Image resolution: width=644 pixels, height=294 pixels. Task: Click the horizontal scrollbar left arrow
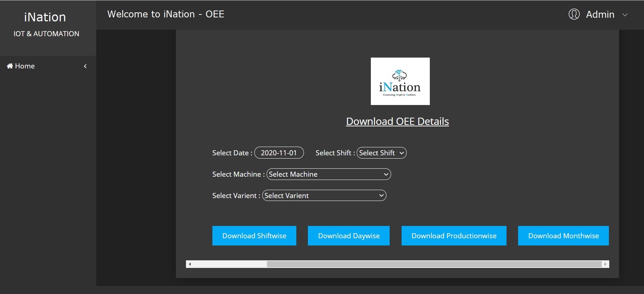190,264
